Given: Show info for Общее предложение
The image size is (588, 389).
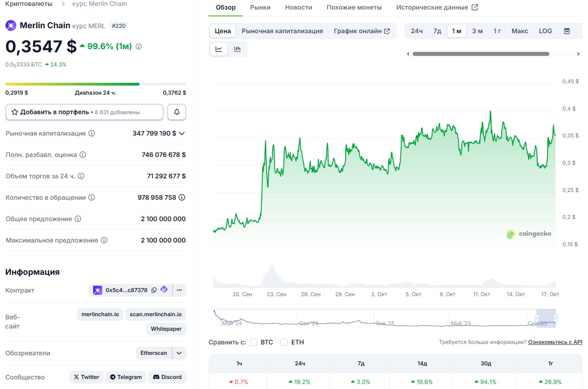Looking at the screenshot, I should click(x=78, y=219).
